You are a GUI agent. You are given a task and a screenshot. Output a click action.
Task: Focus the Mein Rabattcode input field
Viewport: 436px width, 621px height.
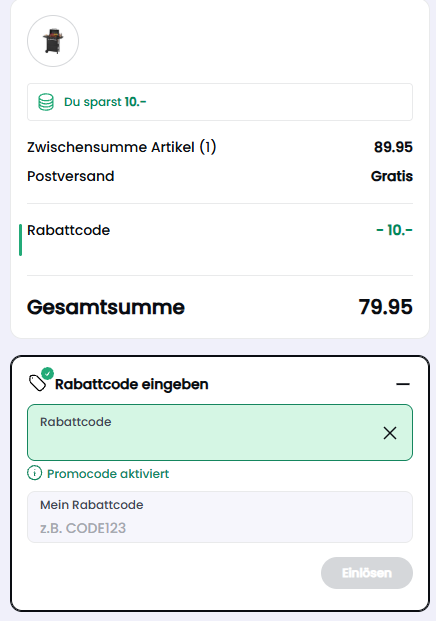(x=220, y=517)
